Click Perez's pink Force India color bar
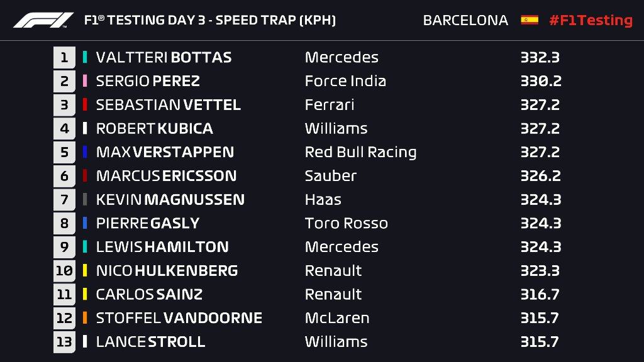Screen dimensions: 644x362 (85, 81)
